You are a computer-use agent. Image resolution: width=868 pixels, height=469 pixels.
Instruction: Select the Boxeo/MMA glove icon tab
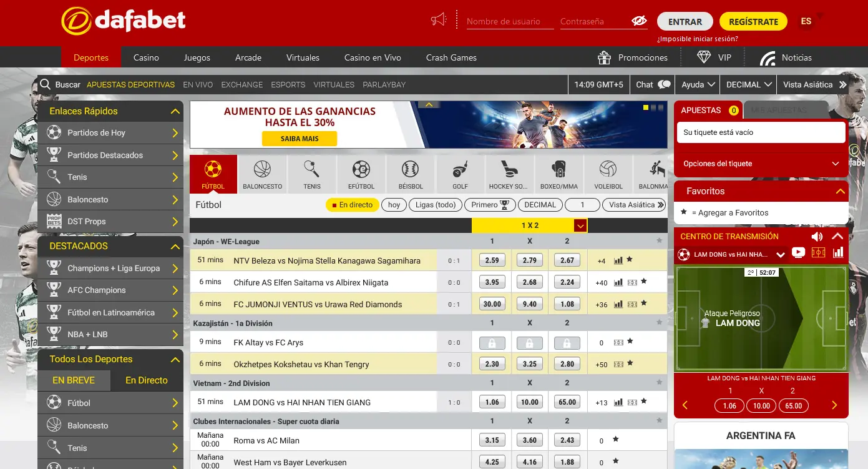pos(558,174)
